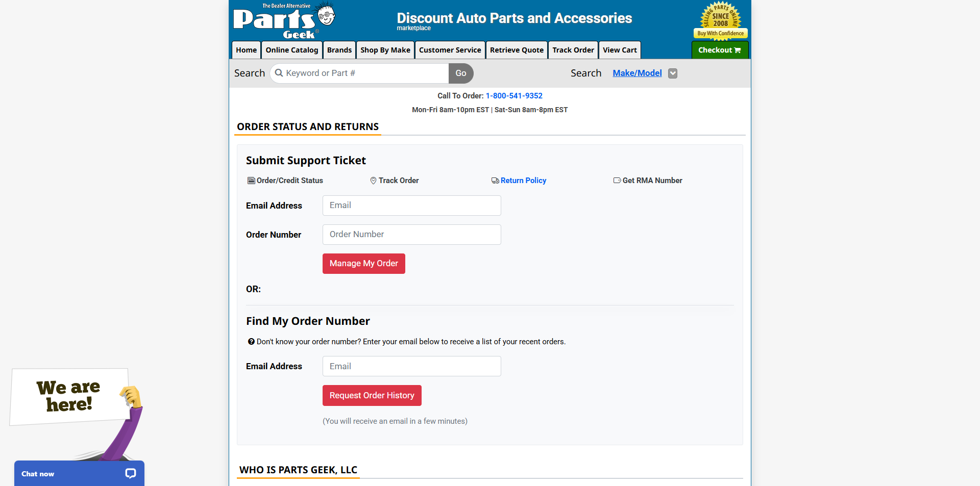
Task: Click the chat bubble icon
Action: pyautogui.click(x=131, y=474)
